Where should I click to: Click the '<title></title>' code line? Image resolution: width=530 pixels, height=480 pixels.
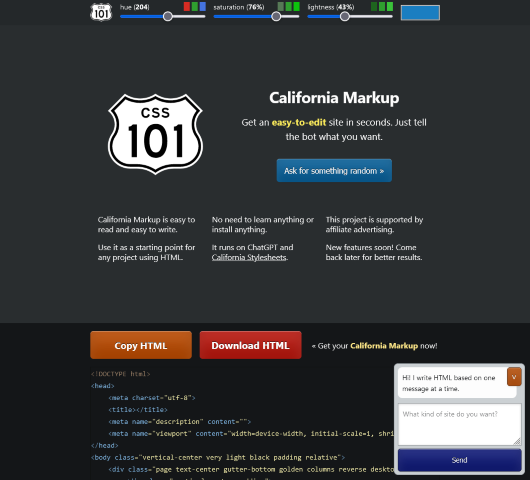(x=138, y=410)
